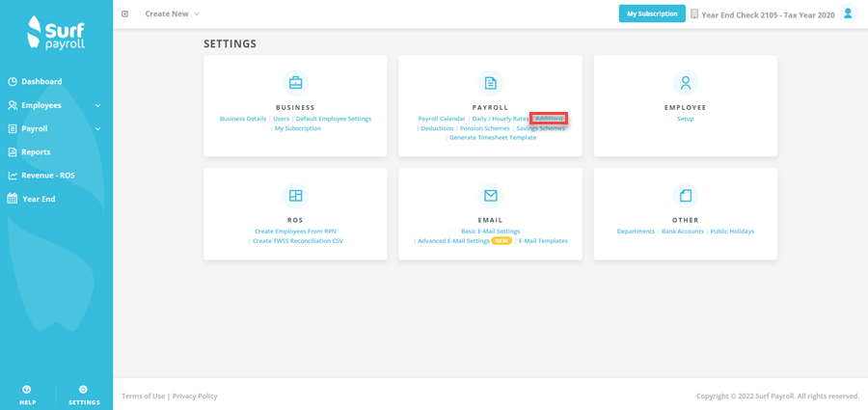Image resolution: width=868 pixels, height=410 pixels.
Task: Click the BUSINESS card heading
Action: [296, 107]
